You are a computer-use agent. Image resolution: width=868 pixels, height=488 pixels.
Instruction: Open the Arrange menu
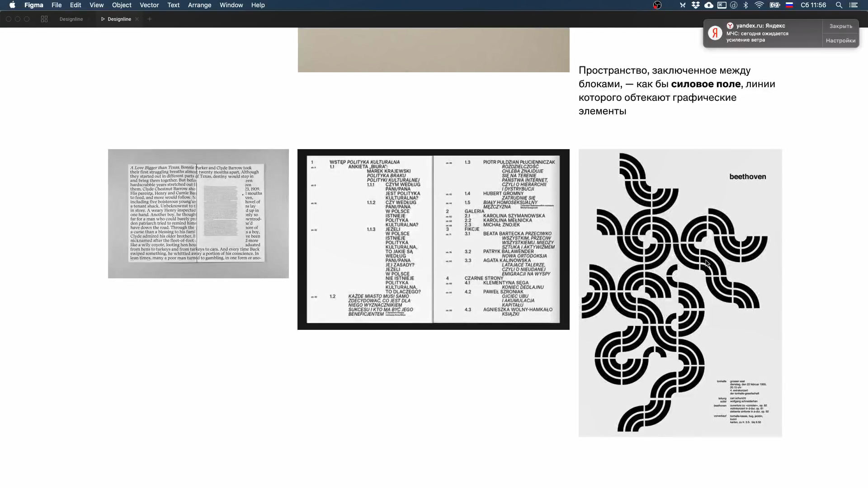click(x=199, y=5)
